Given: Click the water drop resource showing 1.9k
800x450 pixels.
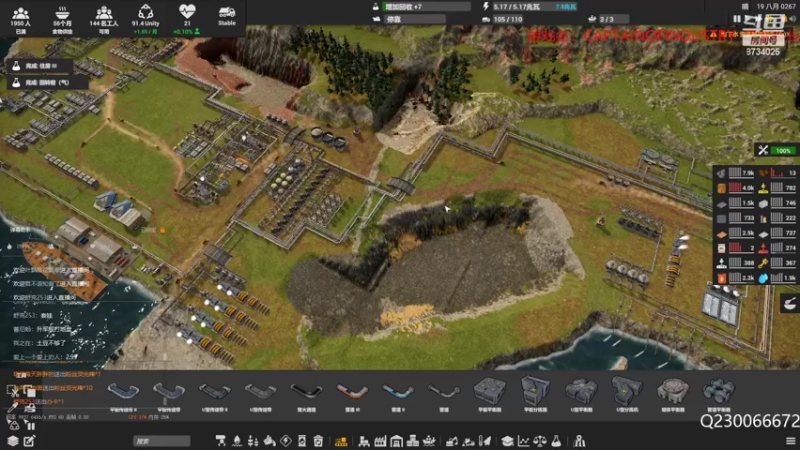Looking at the screenshot, I should [x=777, y=278].
